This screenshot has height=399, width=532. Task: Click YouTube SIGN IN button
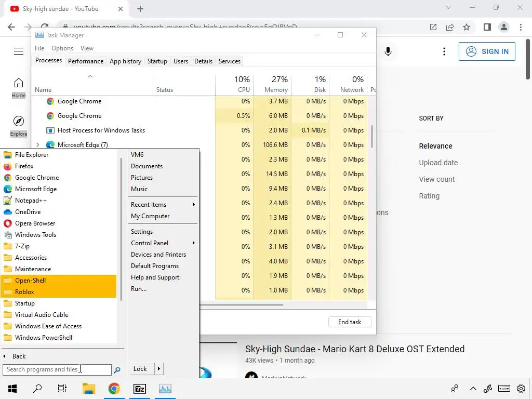pos(487,51)
